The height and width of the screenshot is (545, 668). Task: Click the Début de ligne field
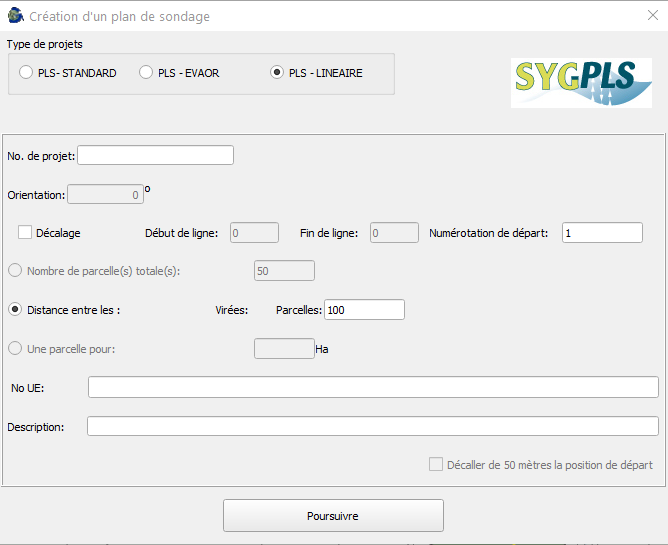coord(254,232)
